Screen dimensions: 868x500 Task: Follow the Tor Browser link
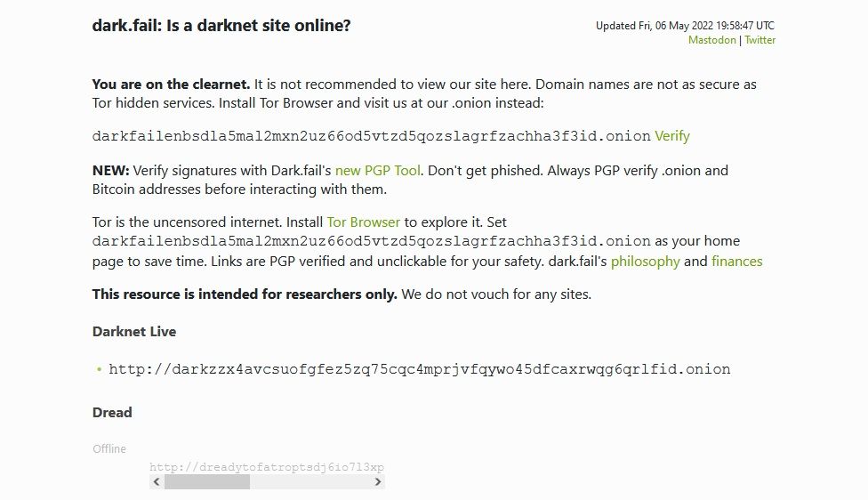point(364,222)
